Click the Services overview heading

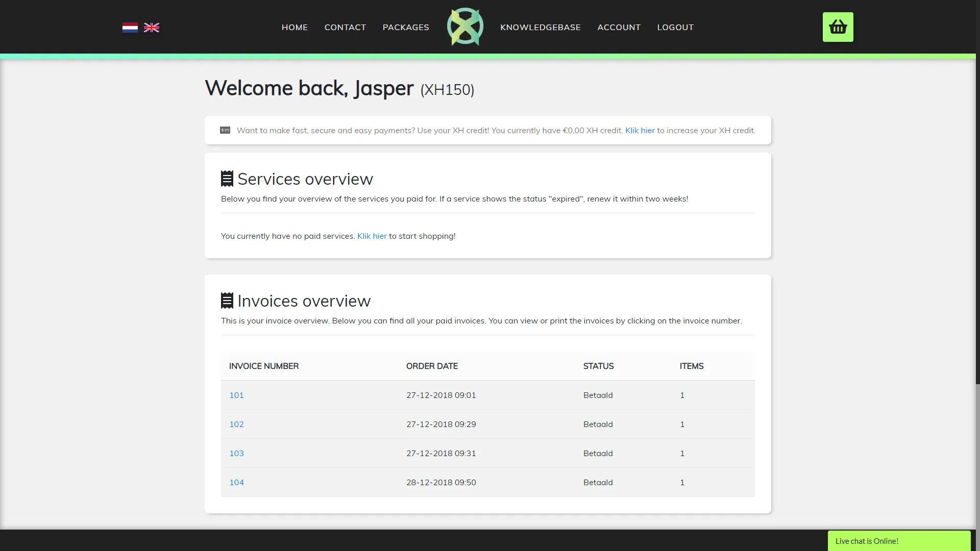(x=305, y=179)
